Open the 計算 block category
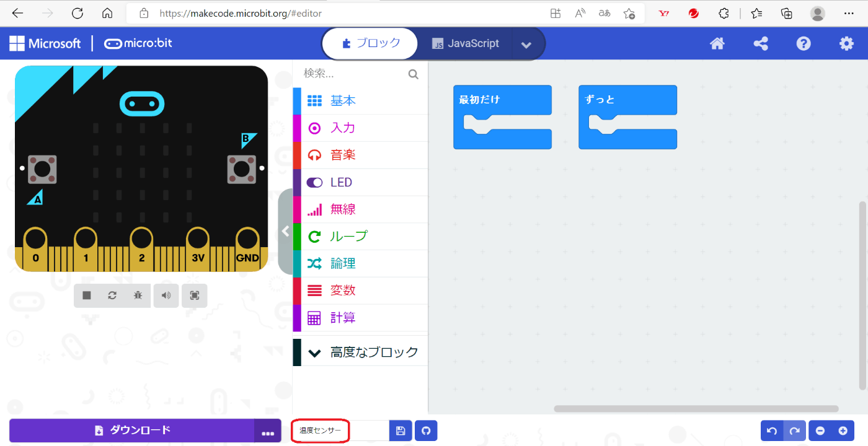Image resolution: width=868 pixels, height=446 pixels. pos(360,318)
